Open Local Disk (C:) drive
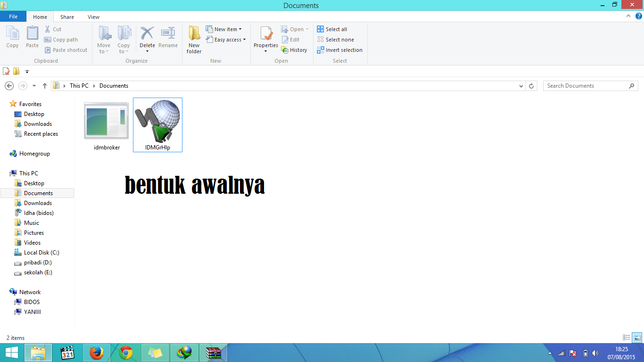 (x=41, y=253)
